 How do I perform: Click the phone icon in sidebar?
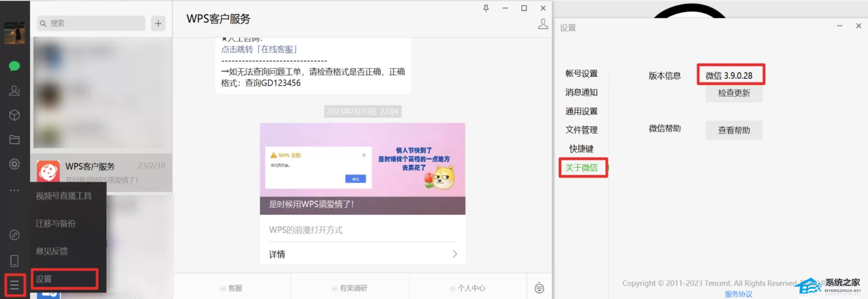(14, 261)
